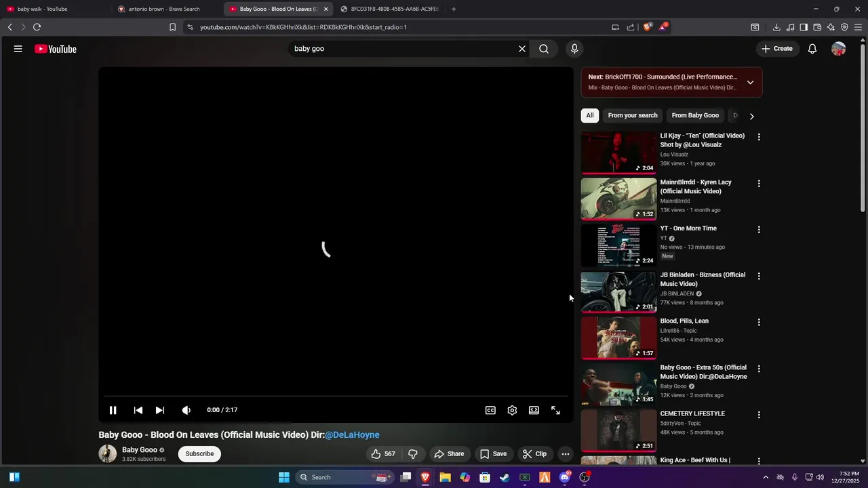Open YouTube notifications bell
Viewport: 868px width, 488px height.
[x=812, y=49]
